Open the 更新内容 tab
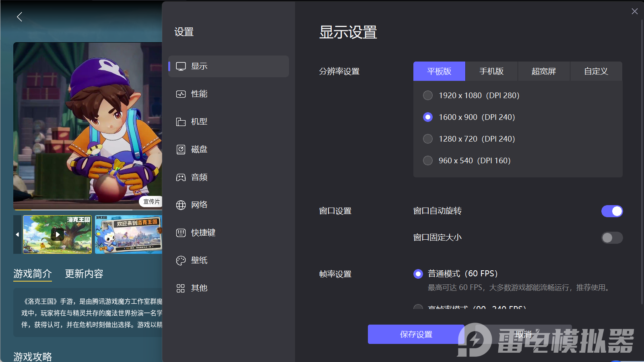 click(84, 274)
